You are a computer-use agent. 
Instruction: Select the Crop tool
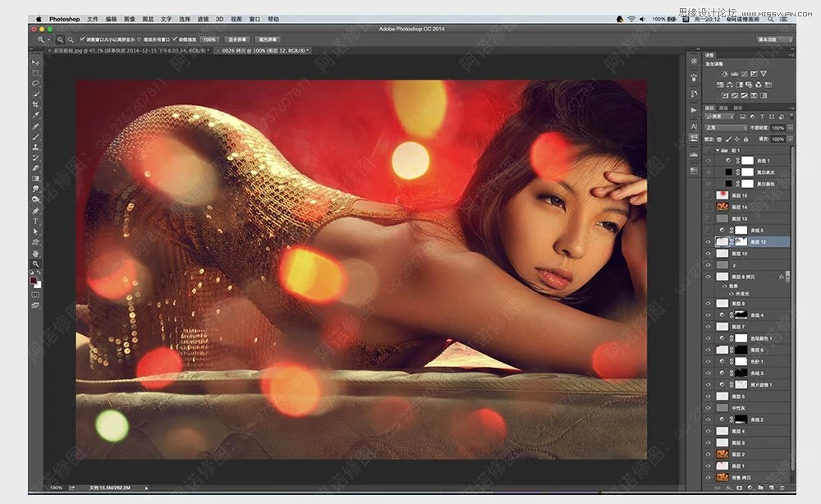(x=35, y=105)
